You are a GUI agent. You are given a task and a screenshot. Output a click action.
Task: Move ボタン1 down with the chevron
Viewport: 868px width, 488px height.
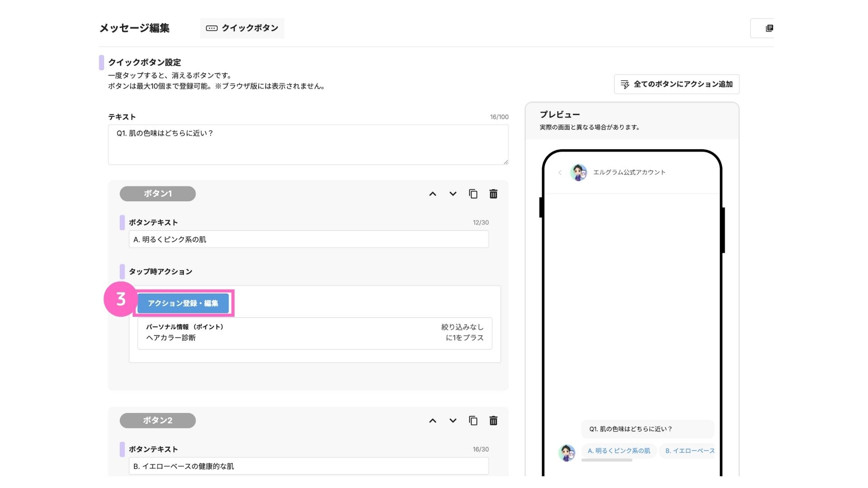(453, 194)
